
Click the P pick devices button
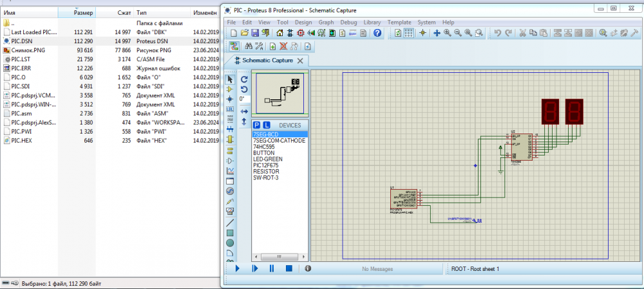tap(257, 125)
